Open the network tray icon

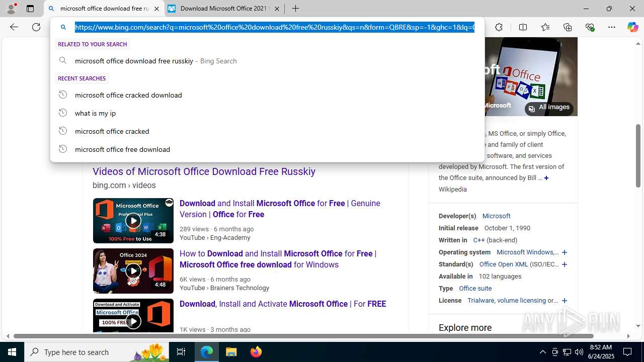pyautogui.click(x=567, y=352)
